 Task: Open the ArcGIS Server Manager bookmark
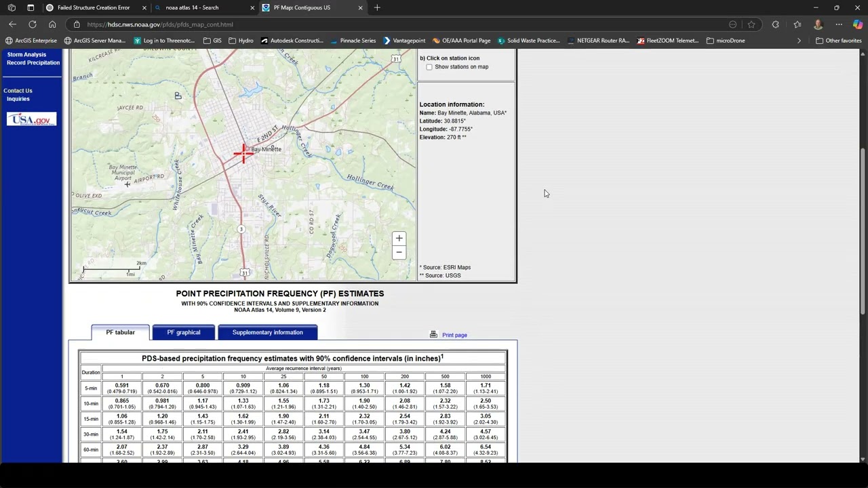coord(95,41)
